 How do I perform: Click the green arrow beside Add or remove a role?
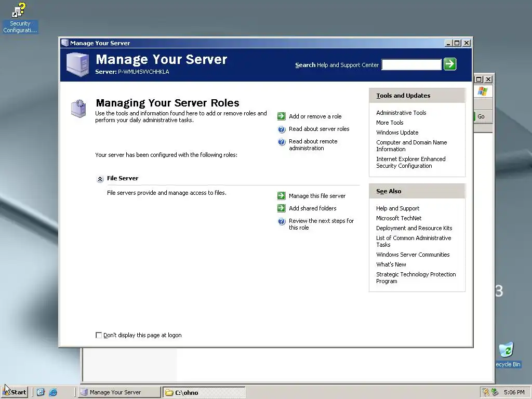(x=281, y=116)
